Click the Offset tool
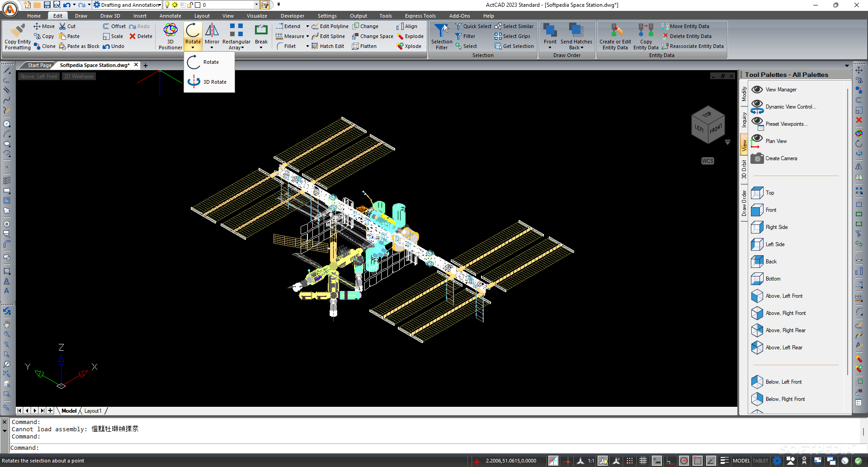868x467 pixels. pyautogui.click(x=114, y=26)
